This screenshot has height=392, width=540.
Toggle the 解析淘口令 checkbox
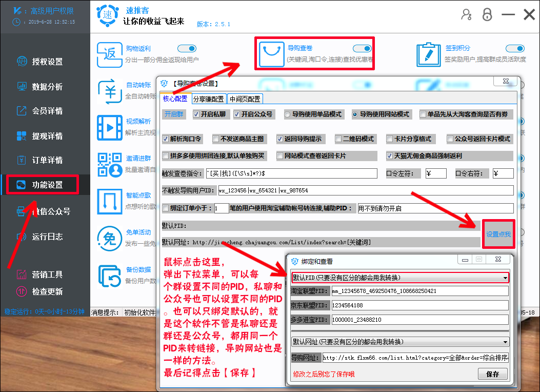pos(165,139)
